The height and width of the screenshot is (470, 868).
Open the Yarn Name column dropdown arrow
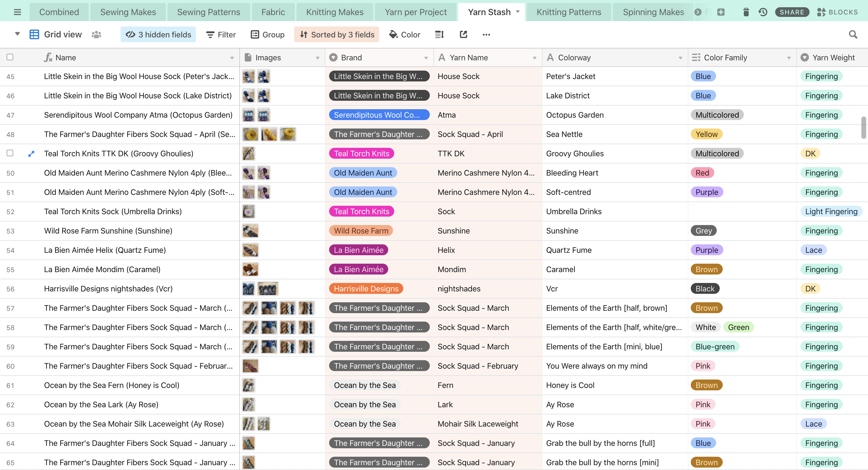tap(534, 58)
